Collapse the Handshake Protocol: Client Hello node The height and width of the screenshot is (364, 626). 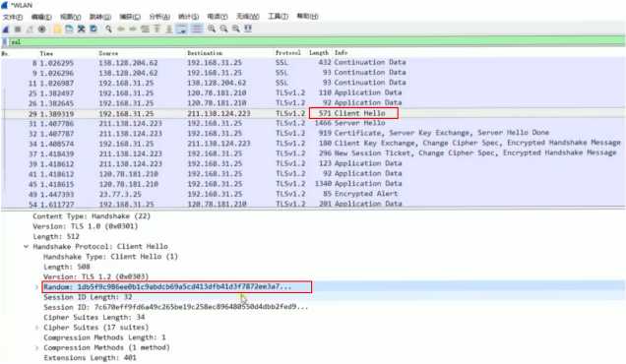[x=27, y=247]
